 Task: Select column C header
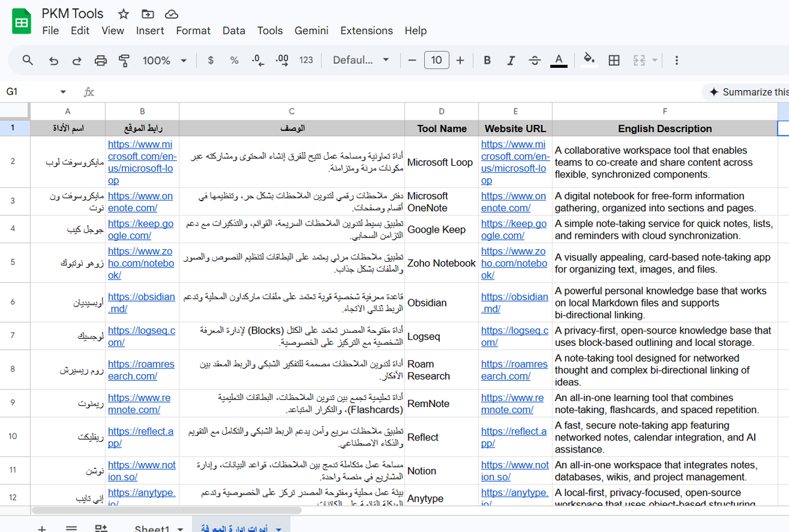tap(291, 111)
